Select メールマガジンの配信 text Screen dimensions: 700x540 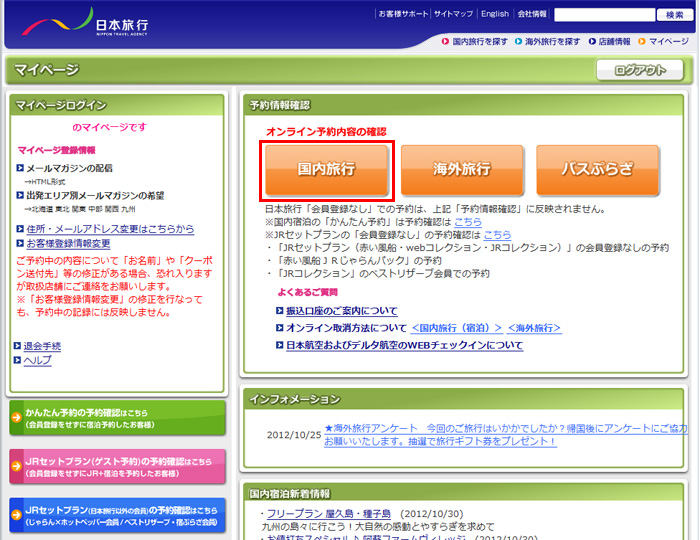click(70, 168)
